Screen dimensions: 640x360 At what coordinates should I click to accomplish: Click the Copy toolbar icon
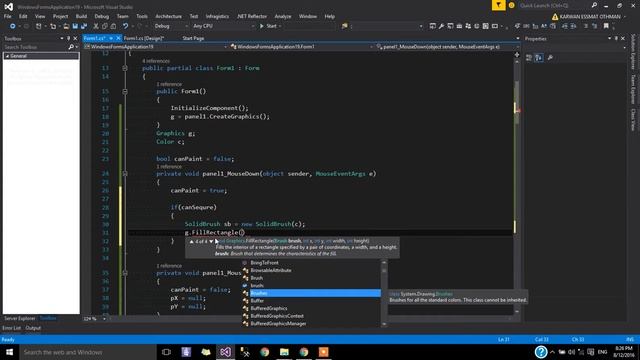click(104, 26)
